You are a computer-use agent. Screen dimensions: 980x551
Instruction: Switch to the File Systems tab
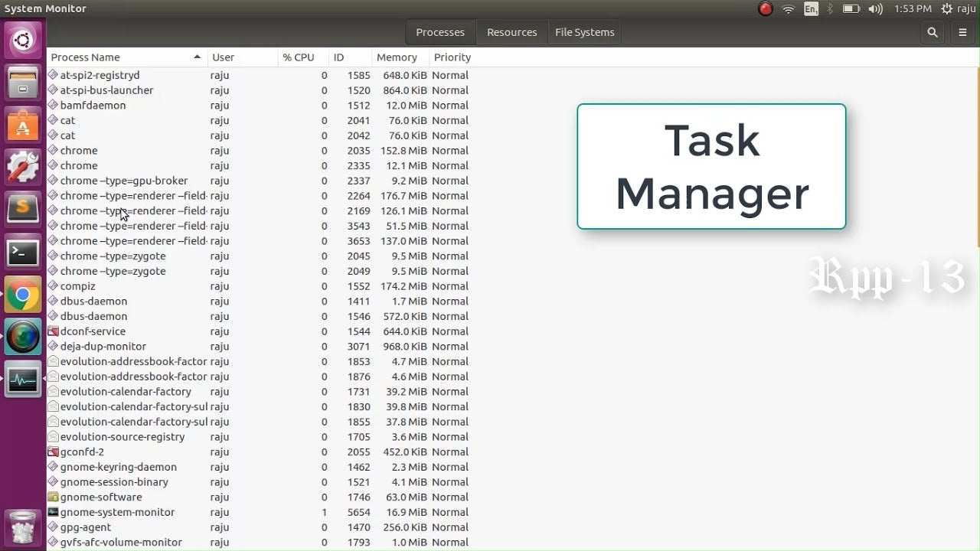point(584,32)
